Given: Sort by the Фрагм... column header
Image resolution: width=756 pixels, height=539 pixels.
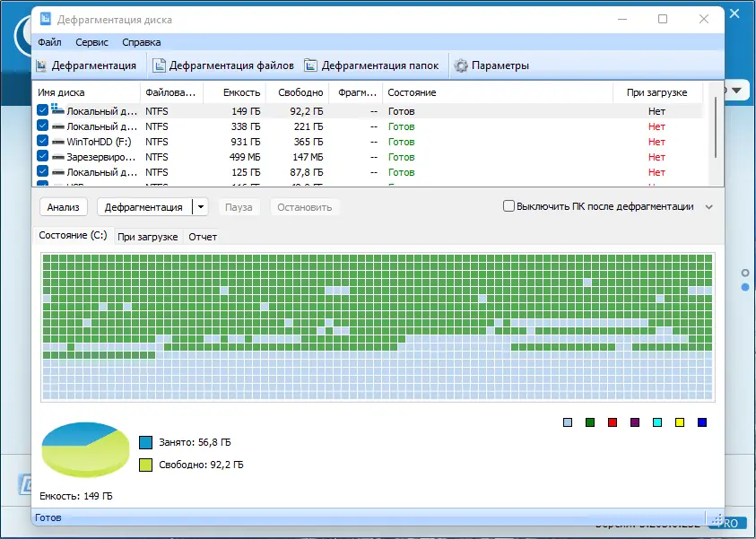Looking at the screenshot, I should [x=356, y=92].
